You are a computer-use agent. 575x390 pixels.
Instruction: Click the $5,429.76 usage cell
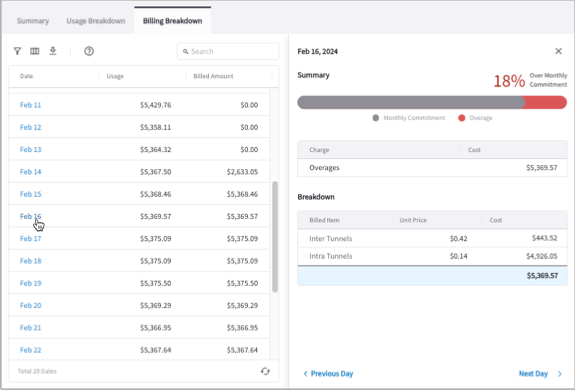155,105
